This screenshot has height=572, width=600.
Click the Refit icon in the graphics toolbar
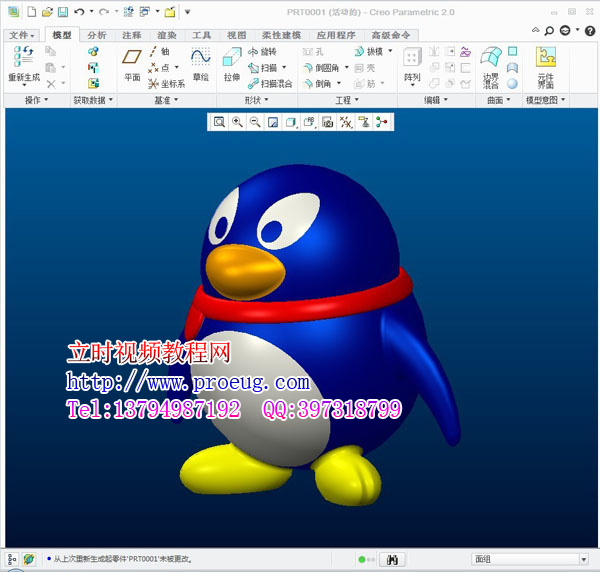coord(219,122)
